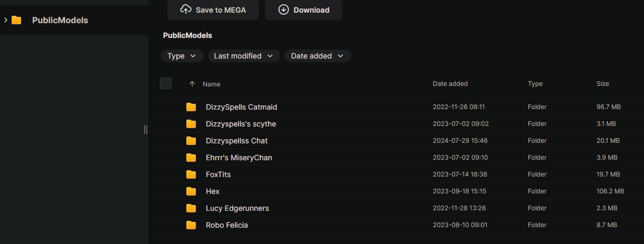Viewport: 644px width, 244px height.
Task: Sort the list by Name column
Action: pos(211,84)
